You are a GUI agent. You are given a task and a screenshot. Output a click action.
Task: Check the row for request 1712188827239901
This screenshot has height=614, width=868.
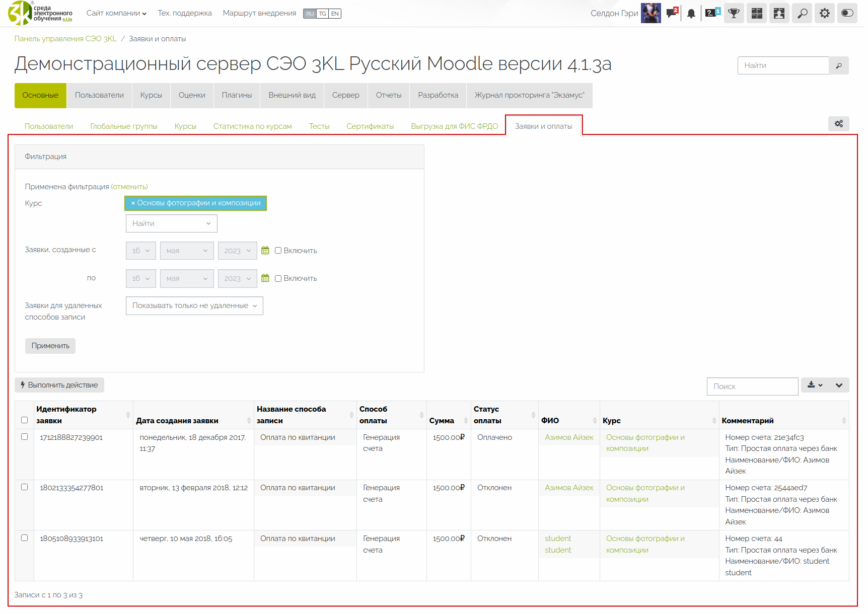tap(24, 437)
